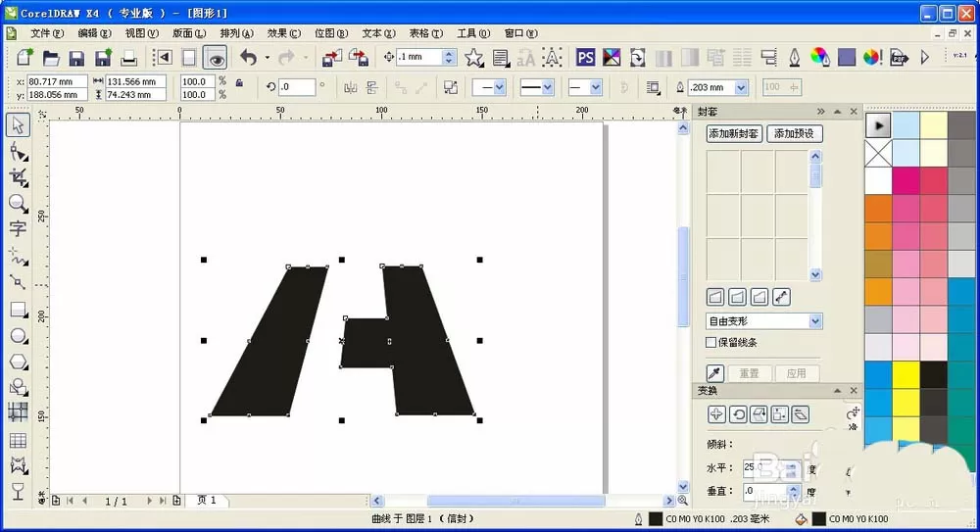The image size is (980, 532).
Task: Open the PS application launcher icon
Action: [585, 58]
